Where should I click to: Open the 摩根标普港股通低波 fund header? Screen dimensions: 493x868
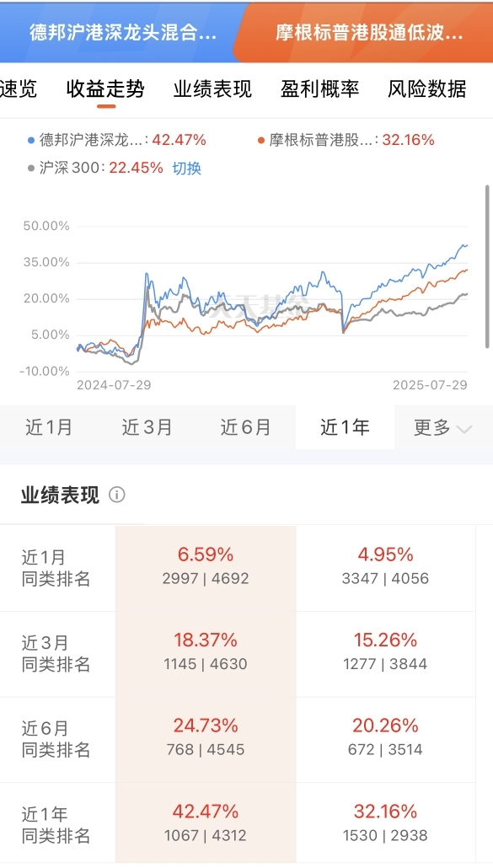[x=369, y=33]
